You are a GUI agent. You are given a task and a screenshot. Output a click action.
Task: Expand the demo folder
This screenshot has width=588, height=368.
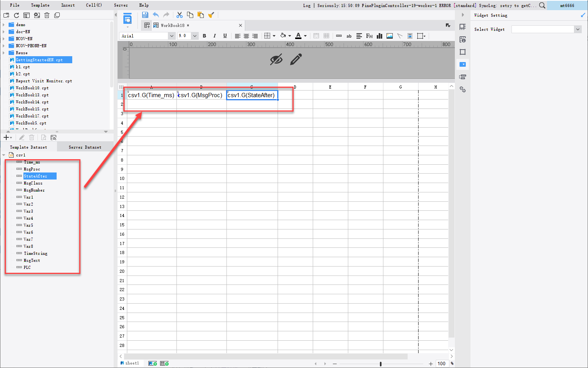(x=4, y=25)
